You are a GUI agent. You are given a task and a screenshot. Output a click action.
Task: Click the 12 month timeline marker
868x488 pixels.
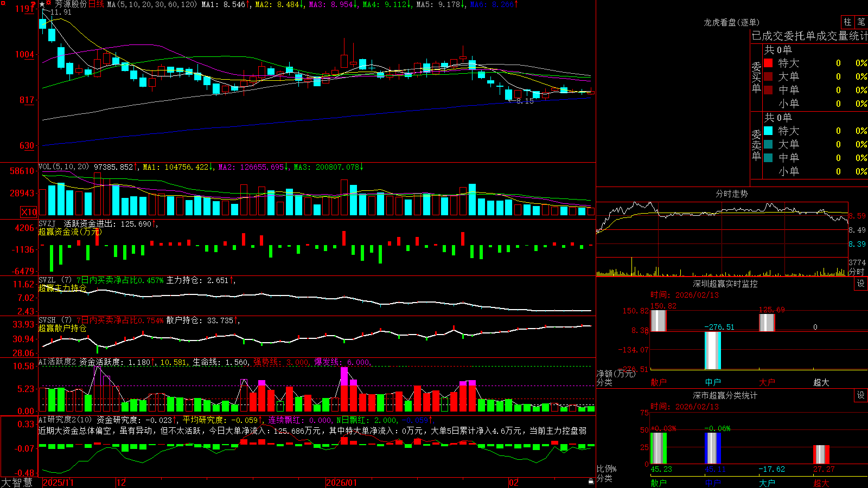click(121, 483)
